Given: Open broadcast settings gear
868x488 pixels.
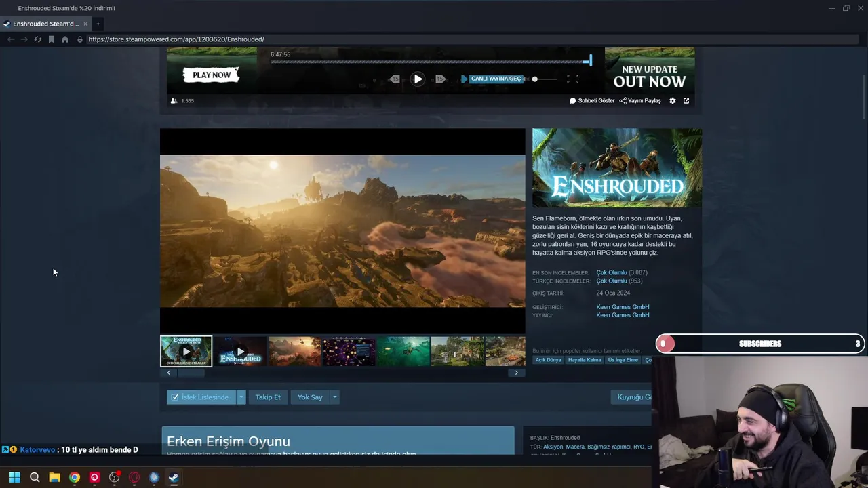Looking at the screenshot, I should (673, 101).
